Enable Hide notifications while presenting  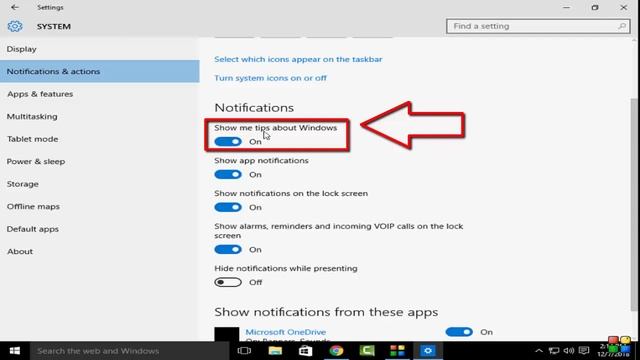coord(228,282)
